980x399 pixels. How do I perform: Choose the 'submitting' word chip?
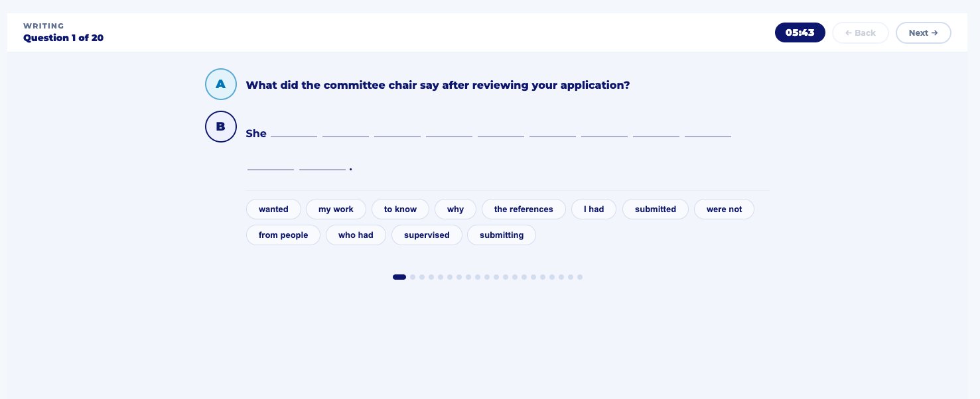click(502, 235)
